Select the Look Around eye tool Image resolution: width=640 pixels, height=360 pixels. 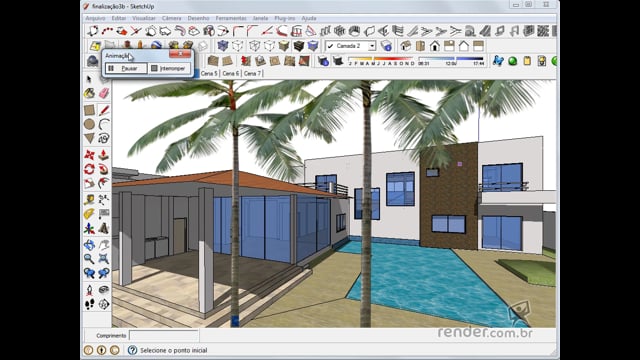pos(104,290)
